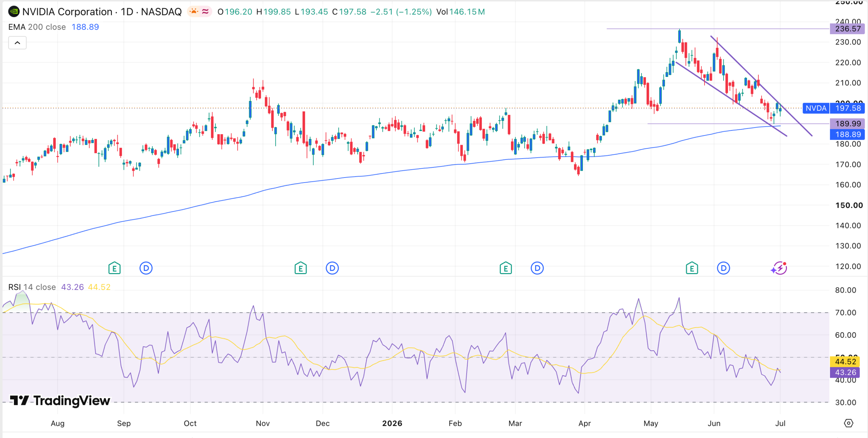Click the market status sun icon
The image size is (868, 438).
(194, 12)
